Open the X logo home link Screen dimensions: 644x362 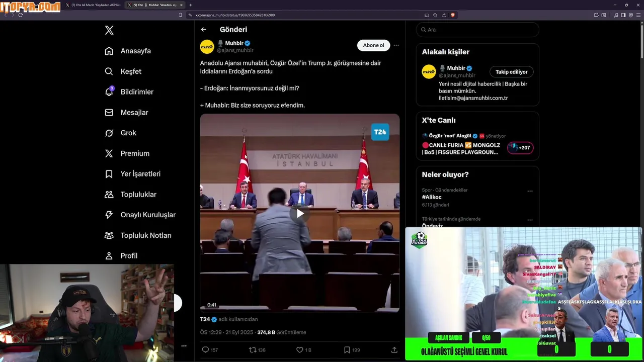[109, 30]
